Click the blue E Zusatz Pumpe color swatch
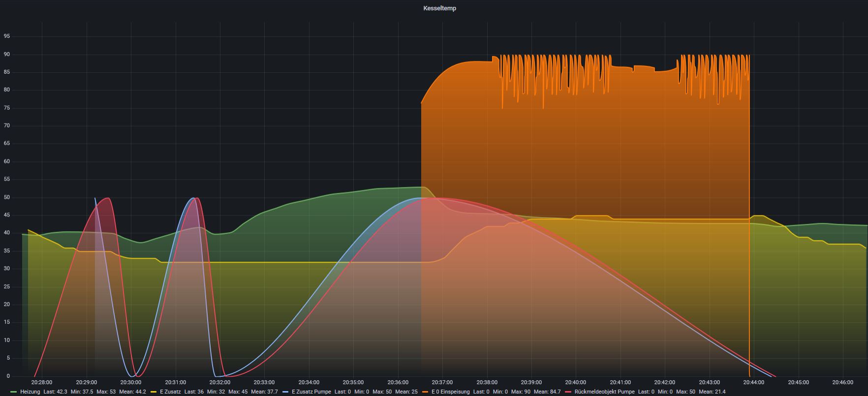 tap(285, 392)
